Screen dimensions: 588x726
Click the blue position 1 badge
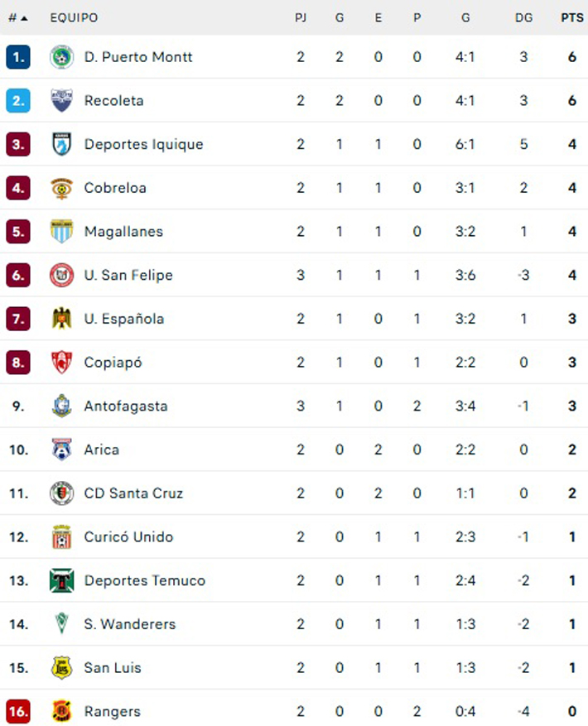point(18,57)
